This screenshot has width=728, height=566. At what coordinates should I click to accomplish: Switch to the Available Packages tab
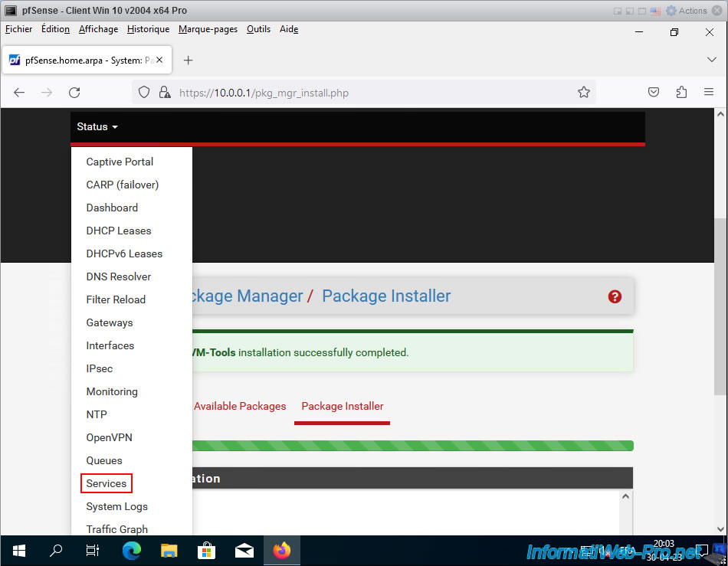(x=240, y=406)
